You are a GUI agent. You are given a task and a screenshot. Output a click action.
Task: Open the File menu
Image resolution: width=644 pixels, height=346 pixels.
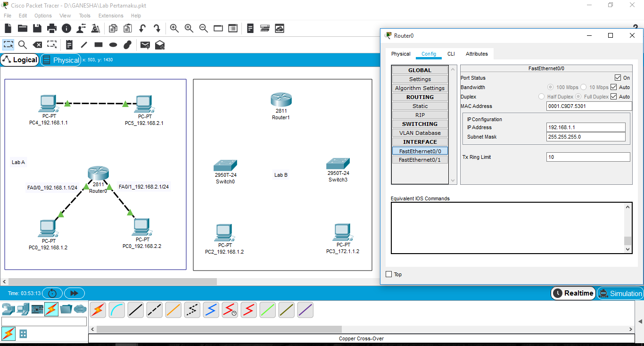(8, 16)
